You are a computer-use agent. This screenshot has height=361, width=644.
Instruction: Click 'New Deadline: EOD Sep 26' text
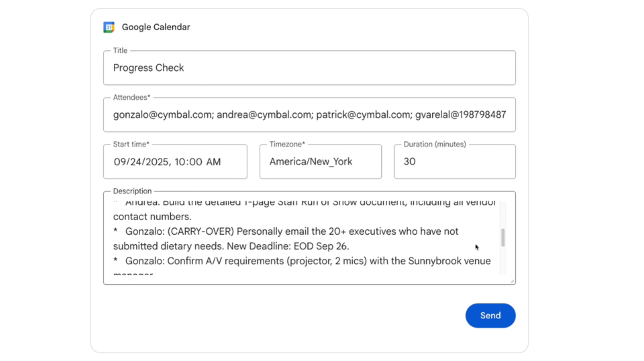287,246
